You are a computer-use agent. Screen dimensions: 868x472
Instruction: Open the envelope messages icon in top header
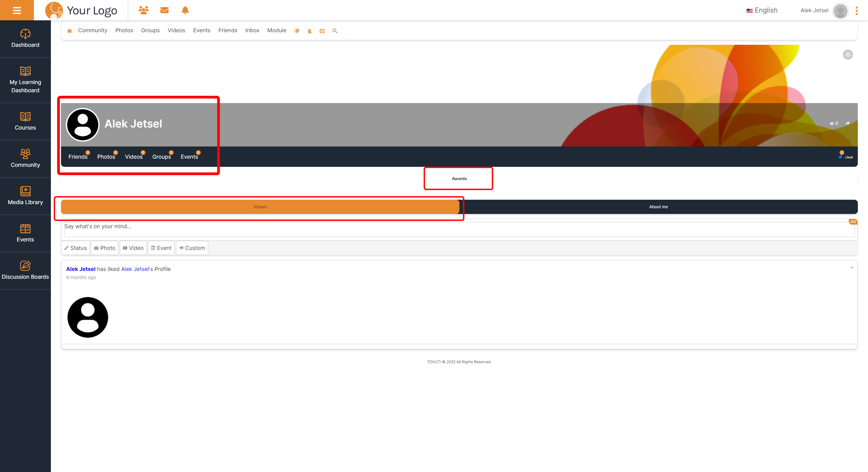click(x=164, y=10)
